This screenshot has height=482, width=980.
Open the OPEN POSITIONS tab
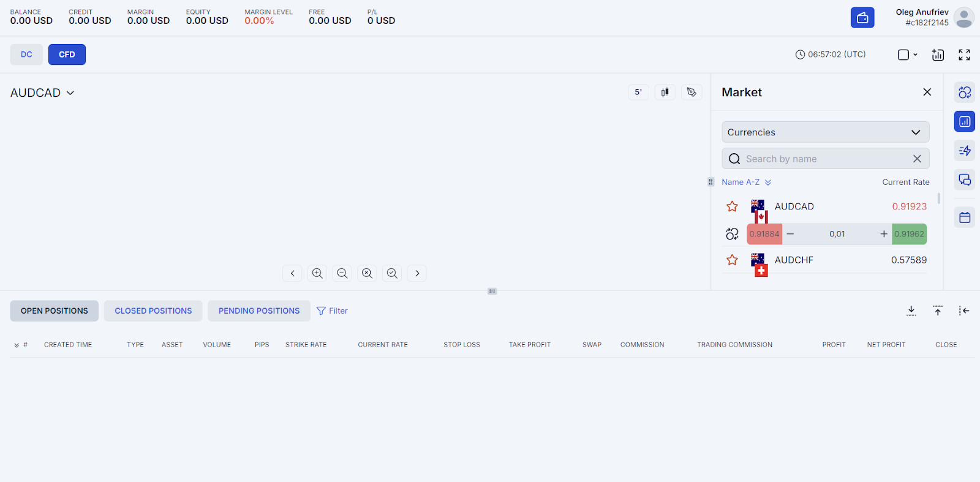pyautogui.click(x=55, y=311)
